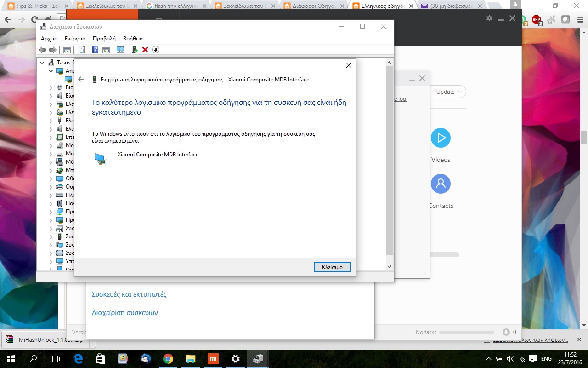Viewport: 588px width, 368px height.
Task: Open the Αρχείο menu
Action: click(x=49, y=39)
